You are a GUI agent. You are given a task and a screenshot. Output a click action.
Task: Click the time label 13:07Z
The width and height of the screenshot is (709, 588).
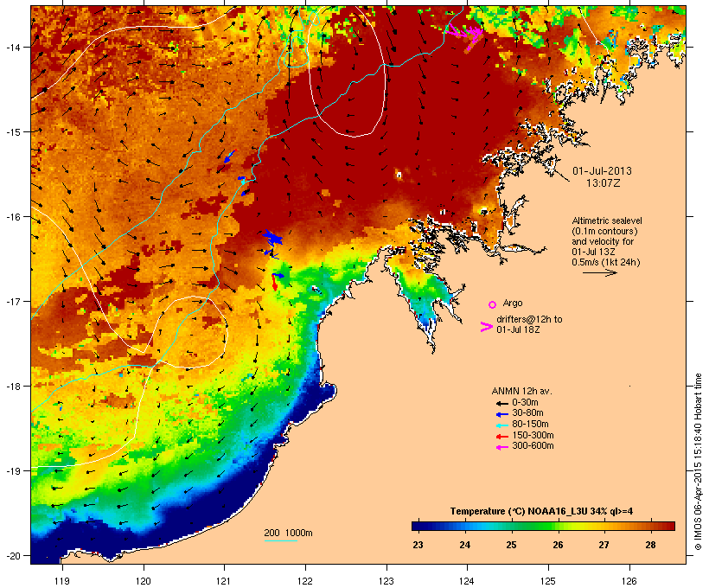(x=604, y=183)
